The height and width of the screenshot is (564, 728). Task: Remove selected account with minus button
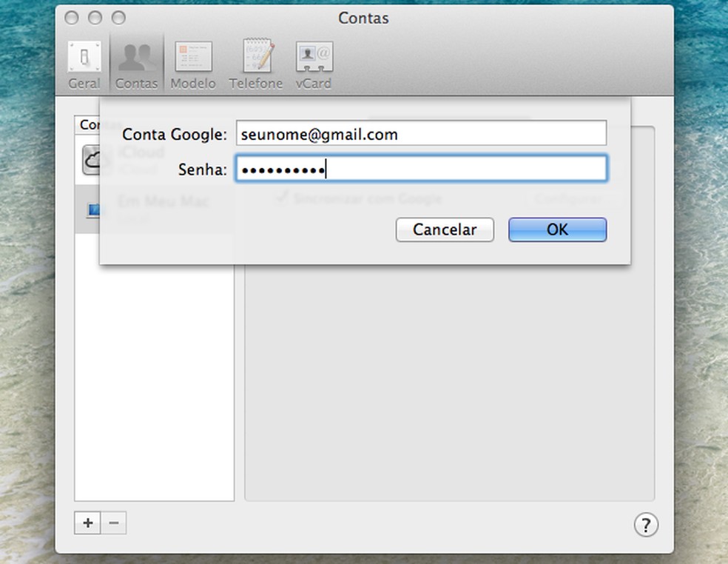pos(114,523)
